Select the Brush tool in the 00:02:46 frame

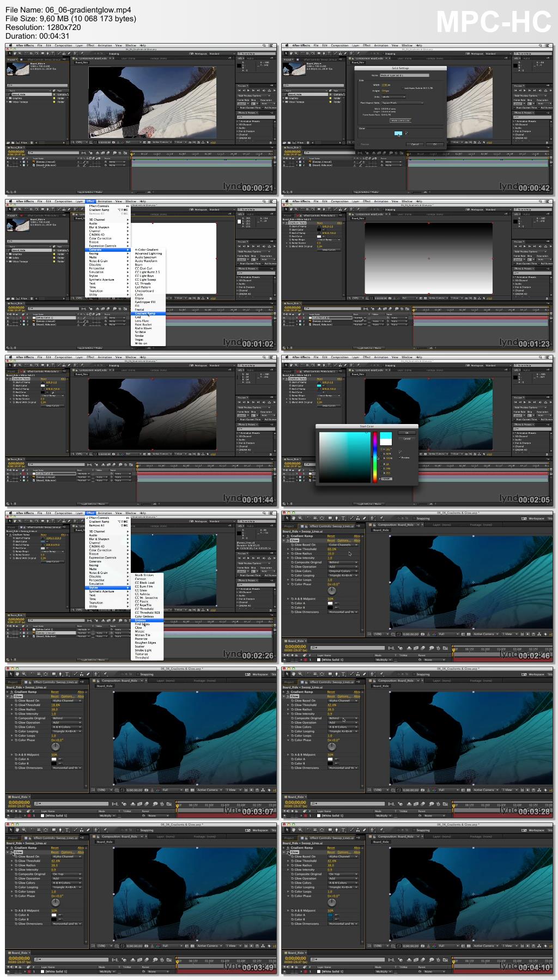point(351,518)
